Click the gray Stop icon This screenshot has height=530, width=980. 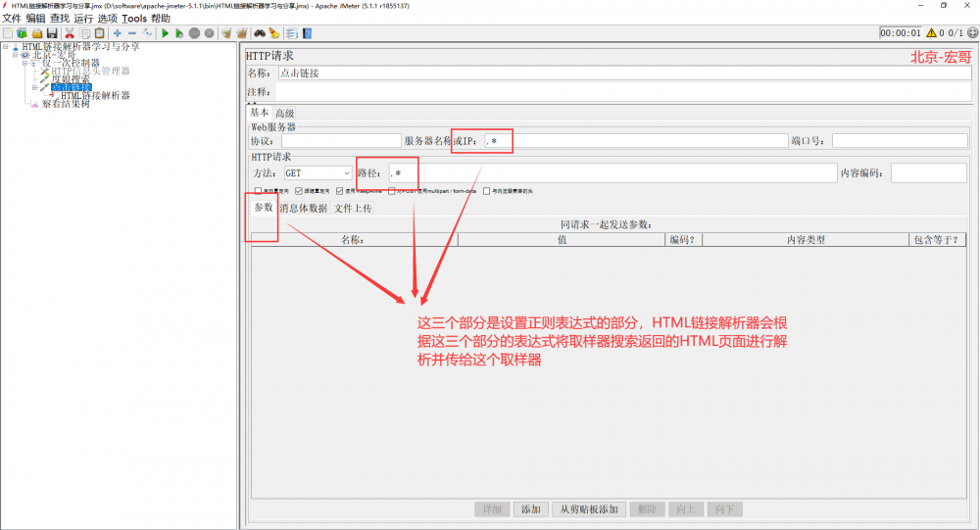pyautogui.click(x=194, y=33)
